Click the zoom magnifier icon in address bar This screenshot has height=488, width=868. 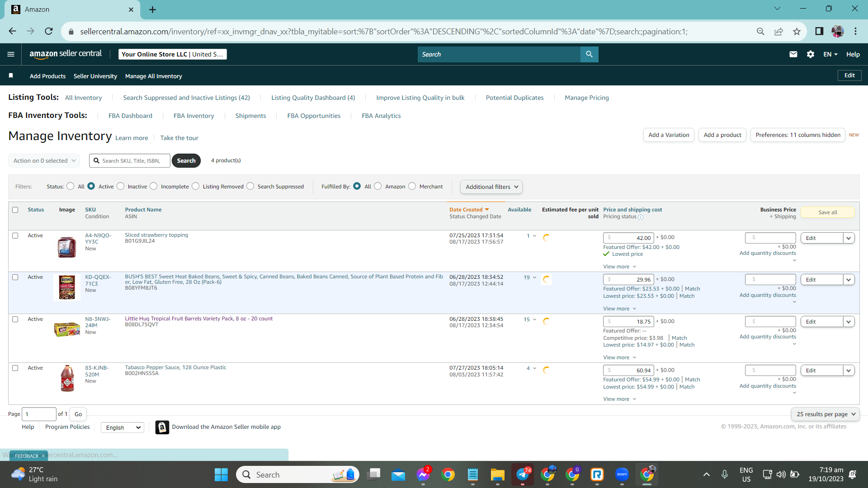(760, 31)
